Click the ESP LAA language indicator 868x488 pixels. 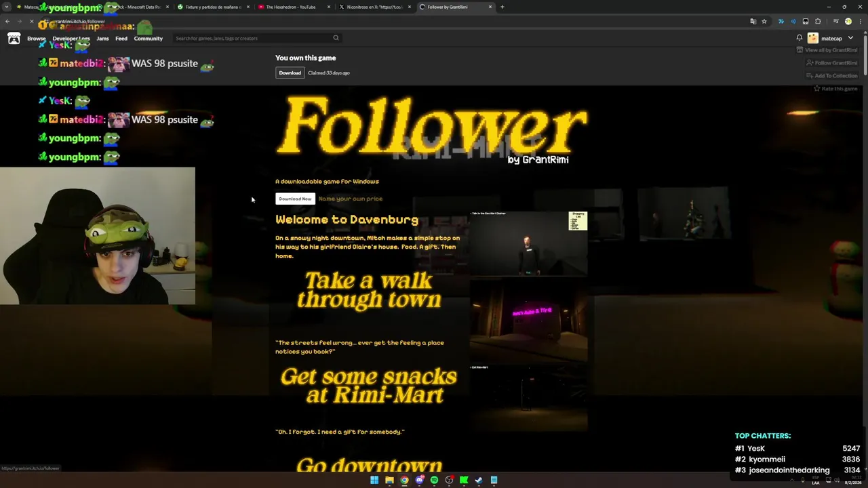816,480
